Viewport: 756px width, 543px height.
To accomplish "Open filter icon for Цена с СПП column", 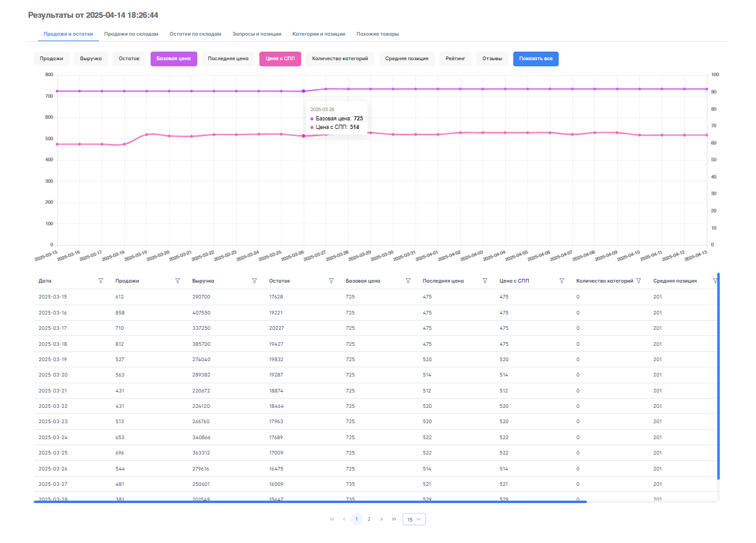I will click(x=562, y=281).
